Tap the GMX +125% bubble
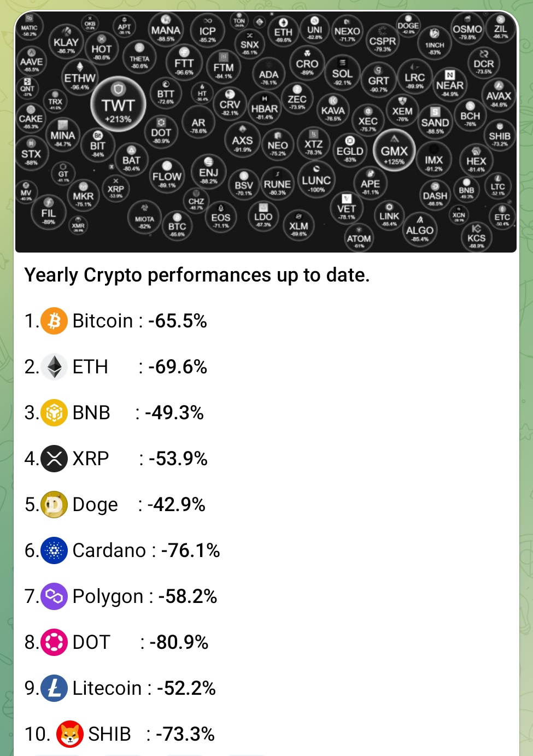 pos(394,150)
